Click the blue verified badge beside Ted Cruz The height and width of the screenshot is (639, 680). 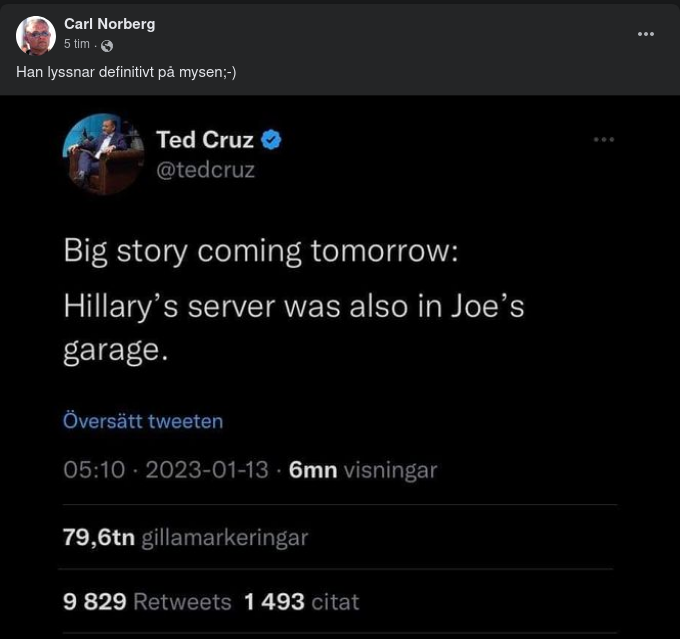click(x=271, y=140)
